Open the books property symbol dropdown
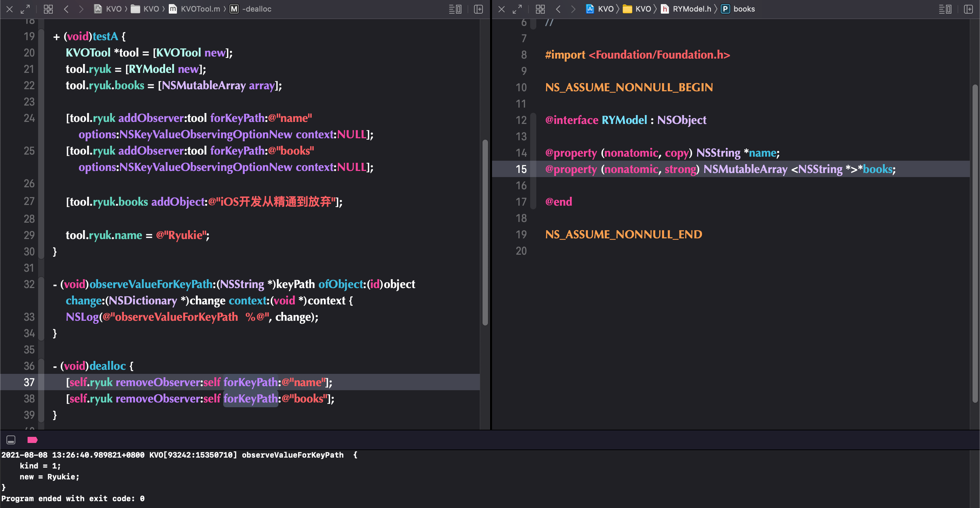The height and width of the screenshot is (508, 980). pos(738,9)
